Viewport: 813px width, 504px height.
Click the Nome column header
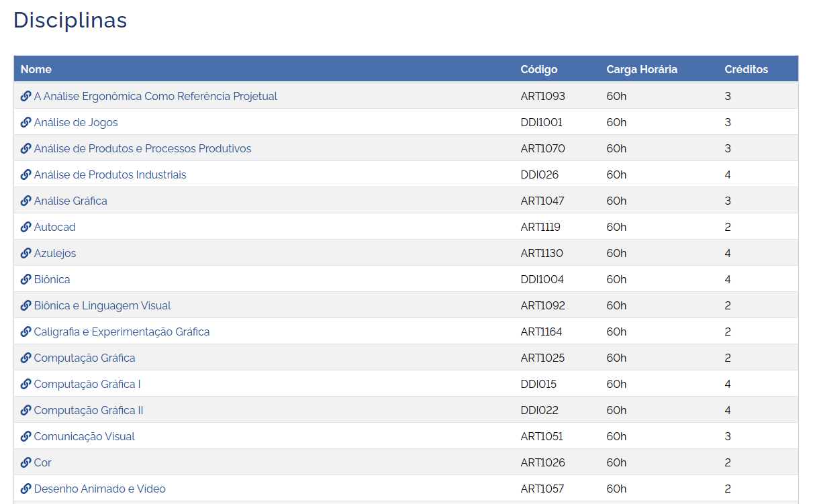click(x=36, y=69)
